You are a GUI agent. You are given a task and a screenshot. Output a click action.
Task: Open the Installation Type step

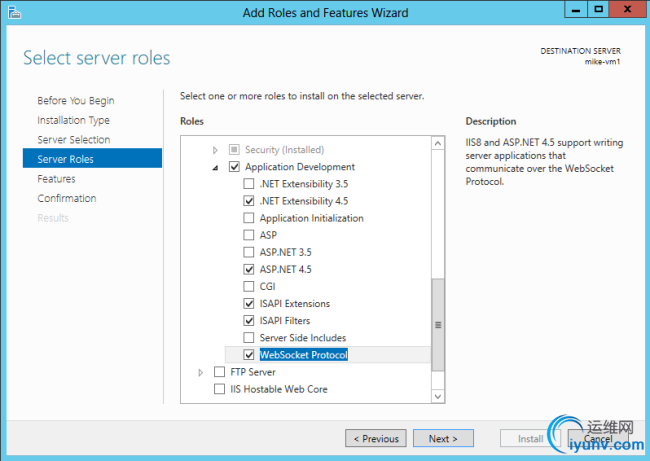click(73, 120)
